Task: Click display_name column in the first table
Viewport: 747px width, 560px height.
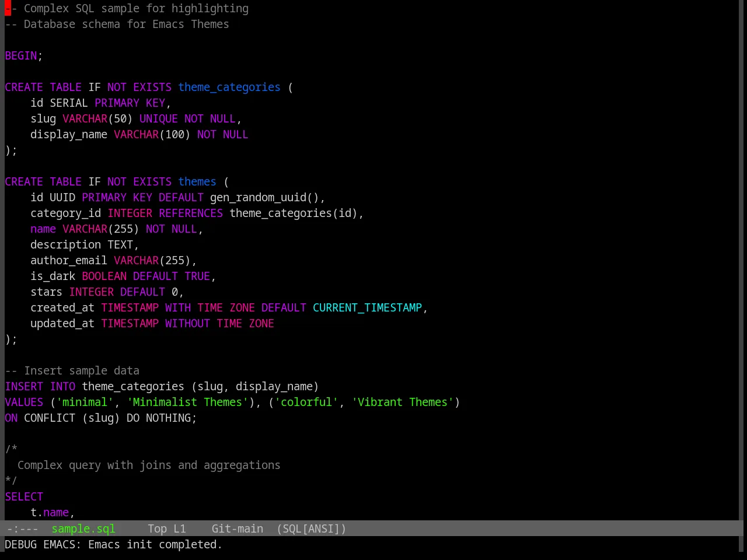Action: pos(69,134)
